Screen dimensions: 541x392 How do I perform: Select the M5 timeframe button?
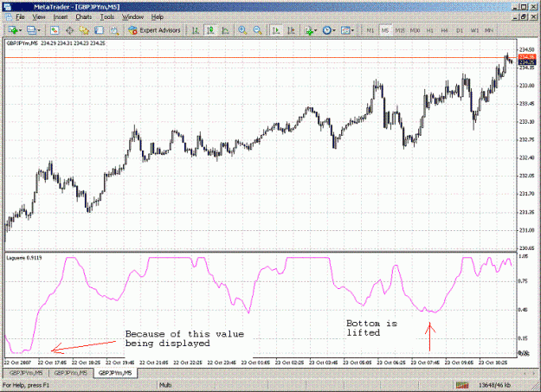point(384,30)
